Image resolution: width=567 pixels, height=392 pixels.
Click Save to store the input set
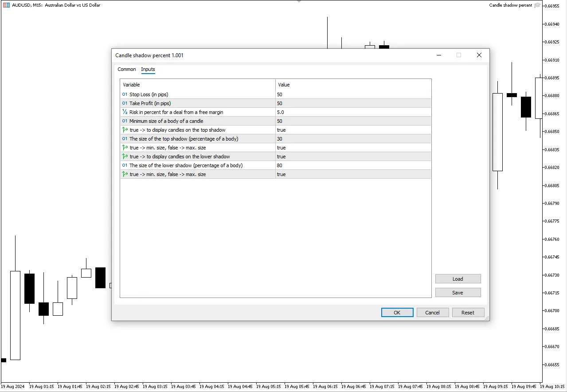click(458, 293)
